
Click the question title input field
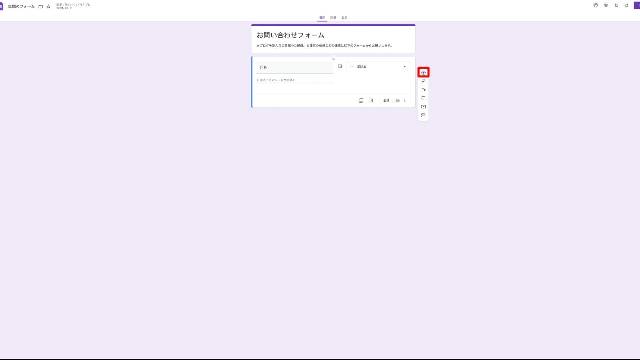click(x=295, y=67)
